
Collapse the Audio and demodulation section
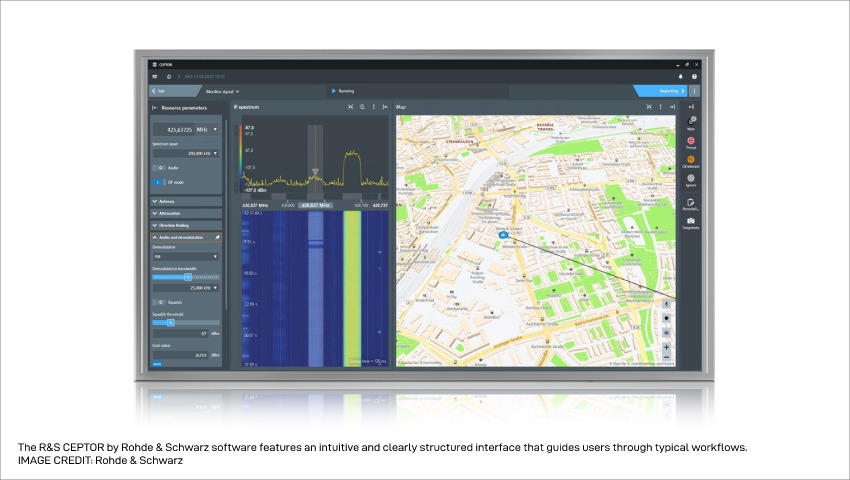coord(154,237)
